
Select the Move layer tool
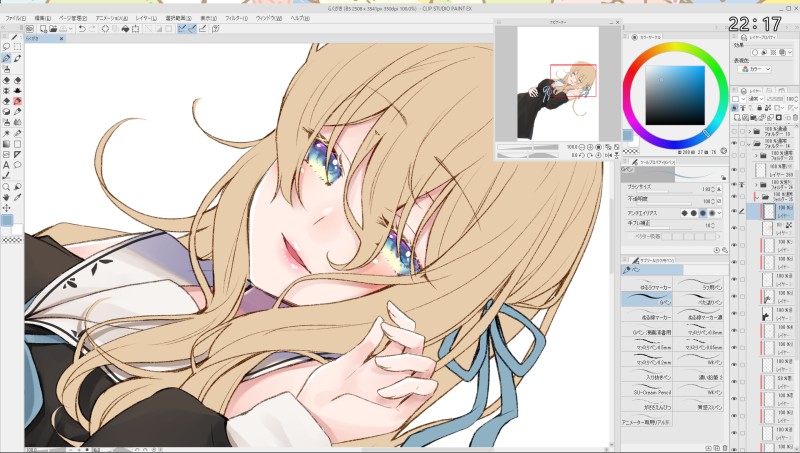tap(7, 208)
